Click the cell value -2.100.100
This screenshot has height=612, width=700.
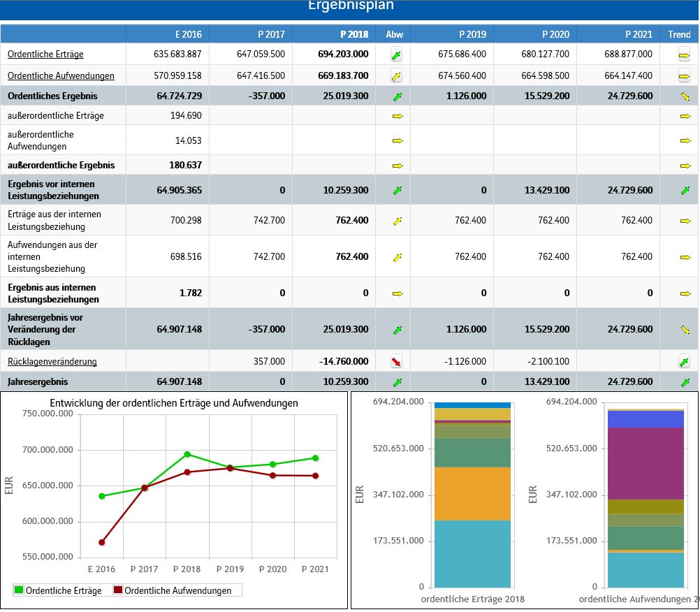click(547, 362)
